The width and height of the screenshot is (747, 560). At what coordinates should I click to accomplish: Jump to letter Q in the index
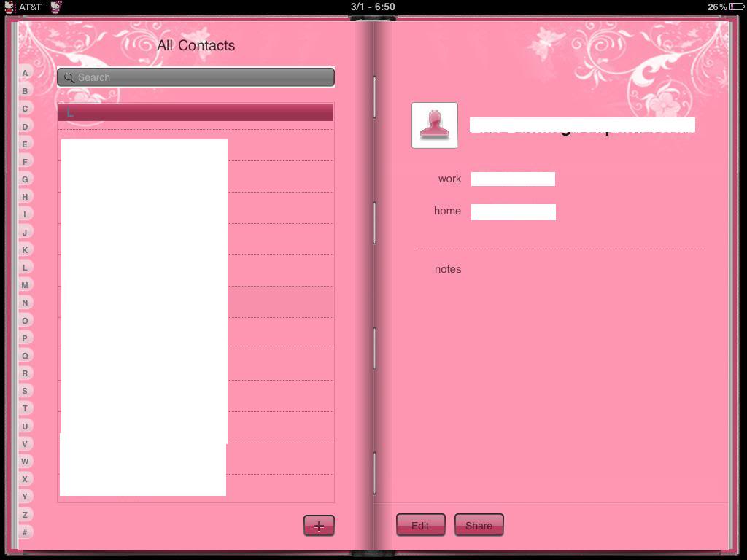[x=25, y=356]
